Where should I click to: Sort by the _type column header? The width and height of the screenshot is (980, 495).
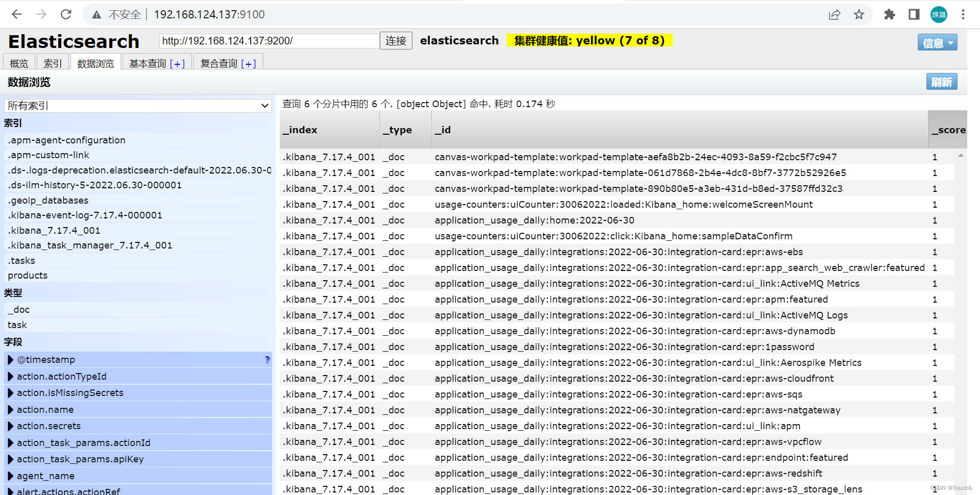tap(405, 130)
